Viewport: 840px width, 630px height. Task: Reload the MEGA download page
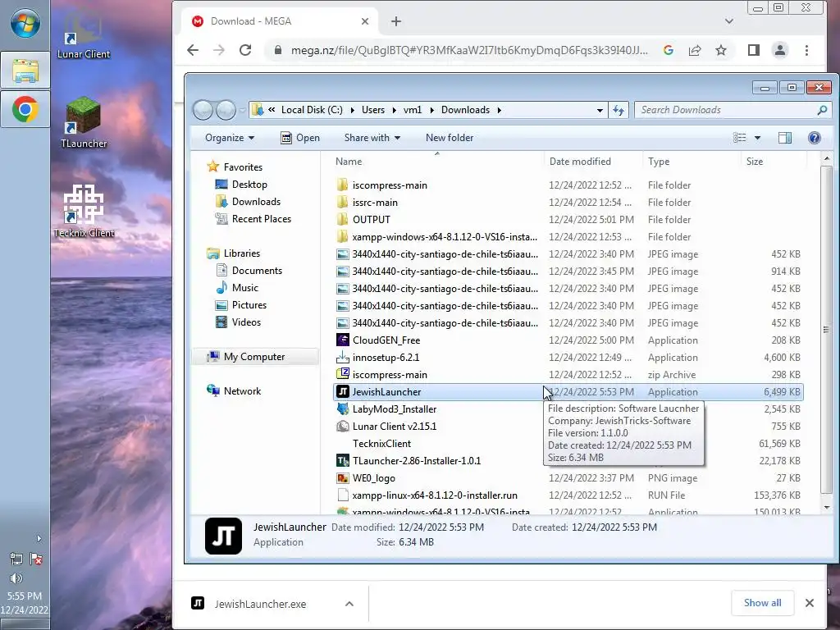[245, 50]
